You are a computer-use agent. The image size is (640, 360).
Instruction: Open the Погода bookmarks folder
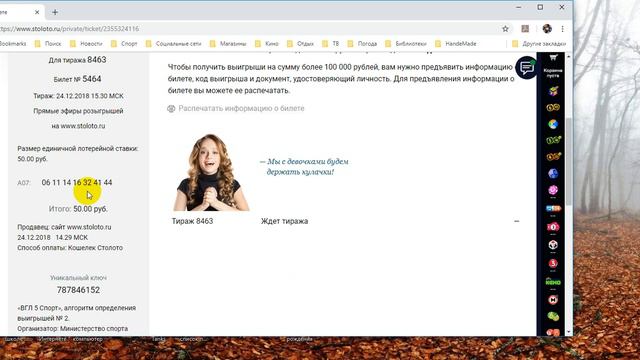tap(362, 44)
